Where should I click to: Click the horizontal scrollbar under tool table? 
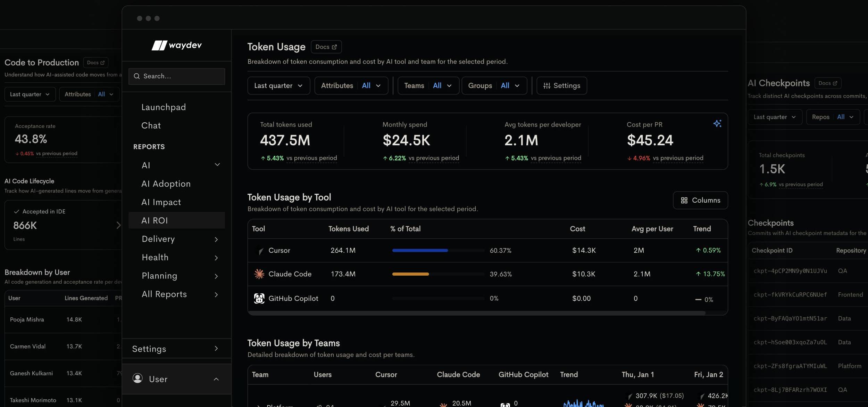[x=476, y=313]
